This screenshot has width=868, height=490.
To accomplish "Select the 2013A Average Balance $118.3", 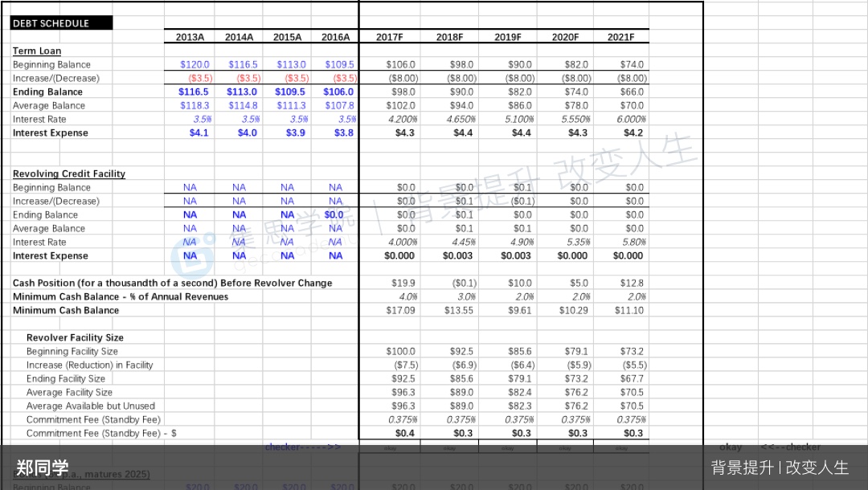I will 194,106.
